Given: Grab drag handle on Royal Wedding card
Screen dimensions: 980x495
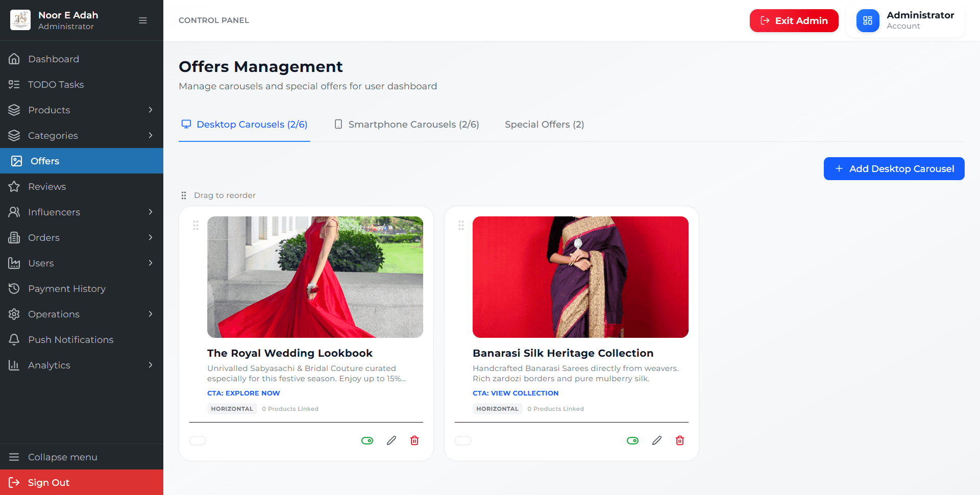Looking at the screenshot, I should pos(195,225).
